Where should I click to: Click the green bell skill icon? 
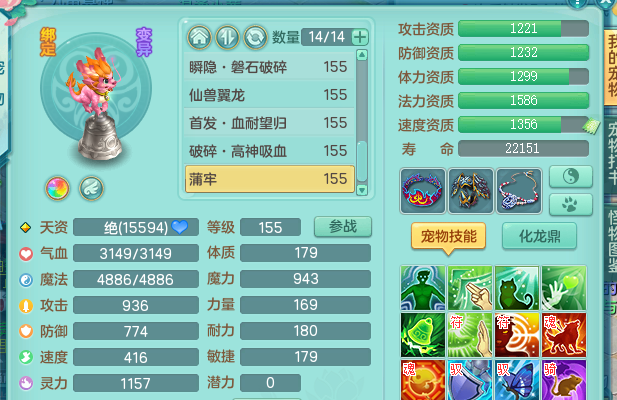click(x=423, y=335)
